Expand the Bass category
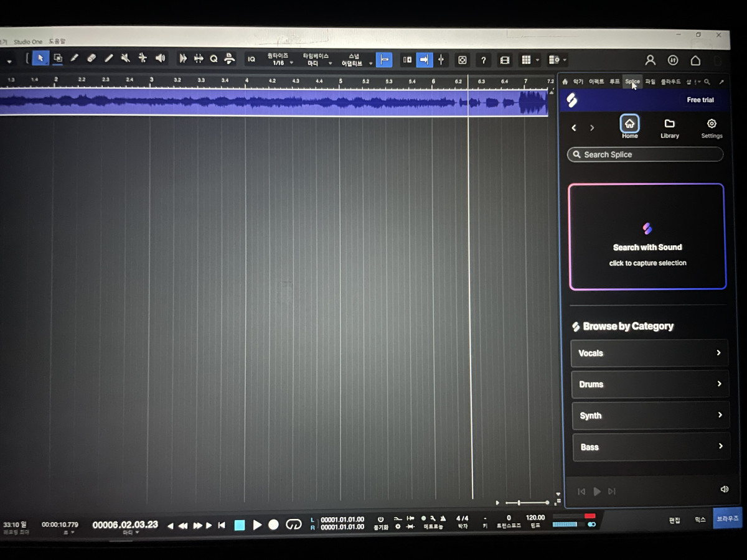The height and width of the screenshot is (560, 747). coord(651,447)
